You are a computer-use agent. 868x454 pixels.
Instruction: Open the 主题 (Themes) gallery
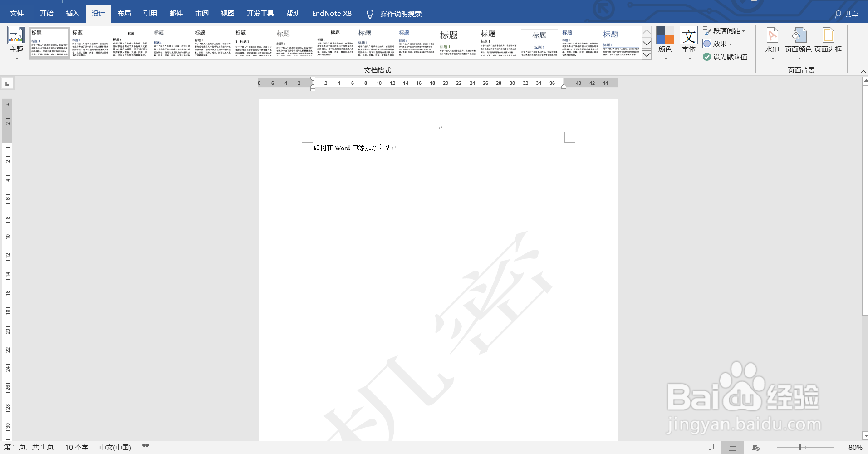(x=16, y=44)
